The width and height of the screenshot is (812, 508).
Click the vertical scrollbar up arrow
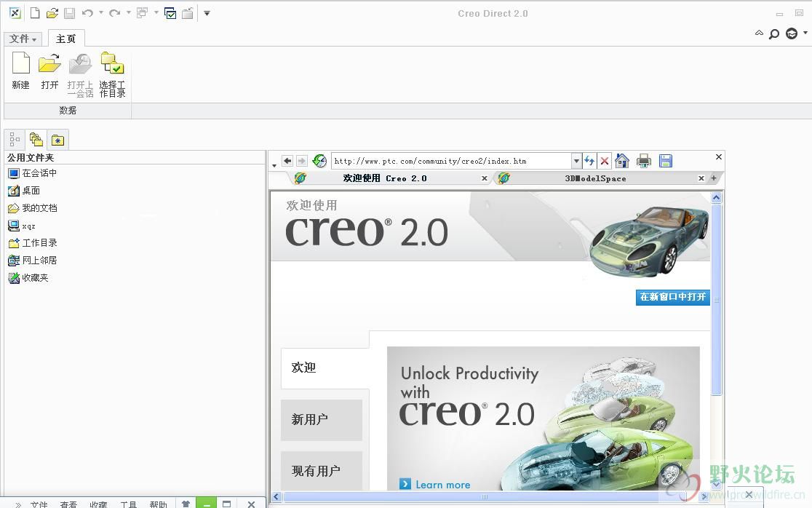716,197
